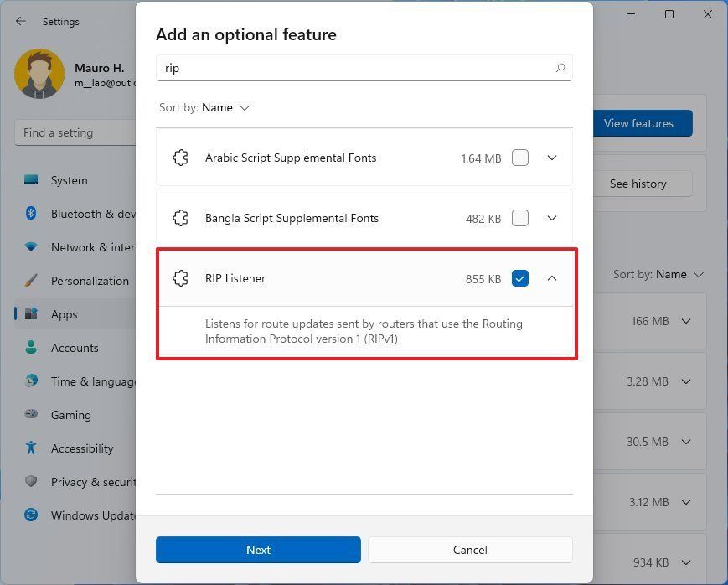Viewport: 728px width, 585px height.
Task: Click the search magnifier in the dialog
Action: pyautogui.click(x=560, y=68)
